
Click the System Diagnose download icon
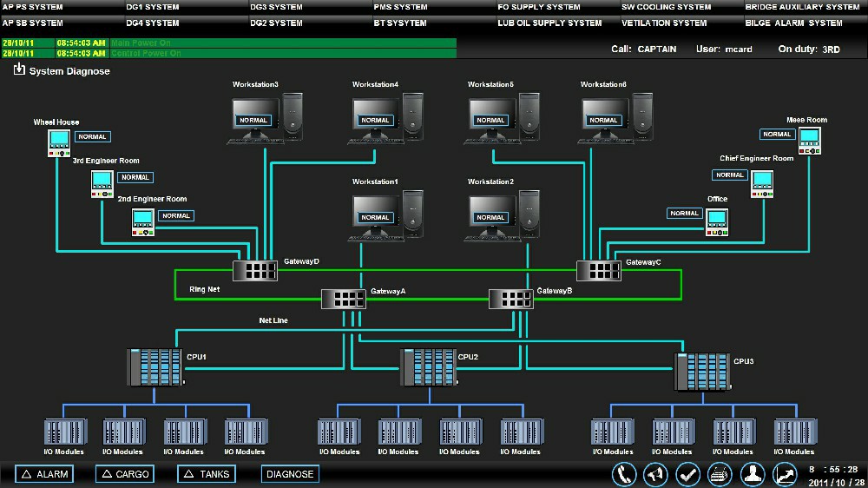(x=19, y=70)
